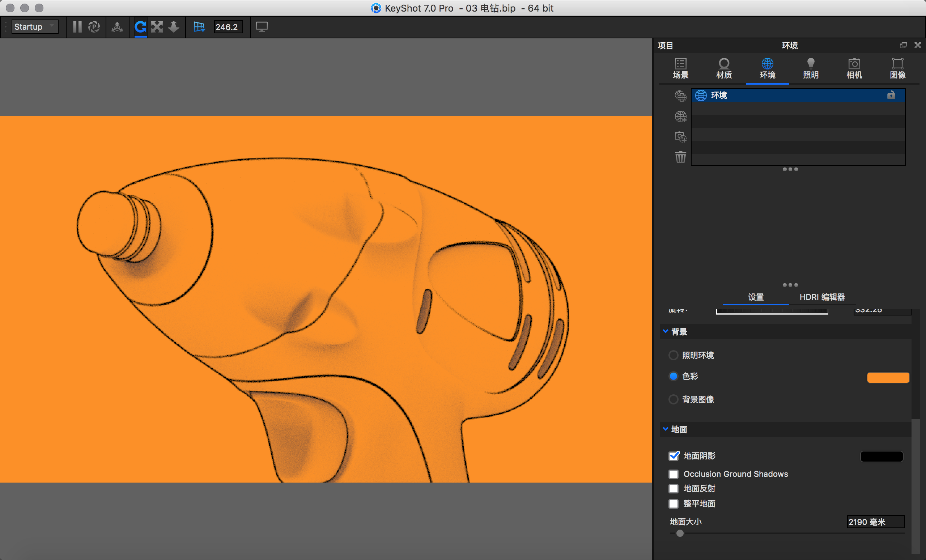Open the Startup workspace dropdown
926x560 pixels.
tap(35, 27)
